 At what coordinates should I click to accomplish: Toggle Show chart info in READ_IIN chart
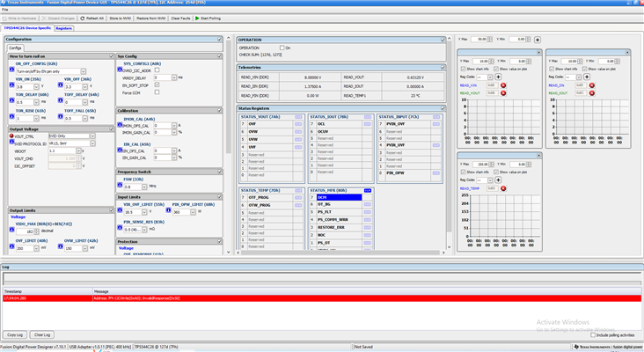click(552, 69)
